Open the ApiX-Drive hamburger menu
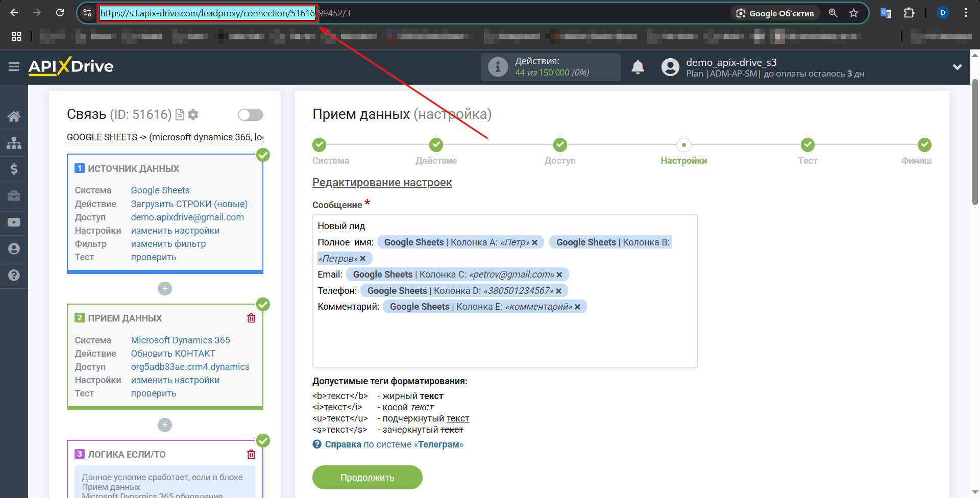This screenshot has width=980, height=498. [x=14, y=66]
